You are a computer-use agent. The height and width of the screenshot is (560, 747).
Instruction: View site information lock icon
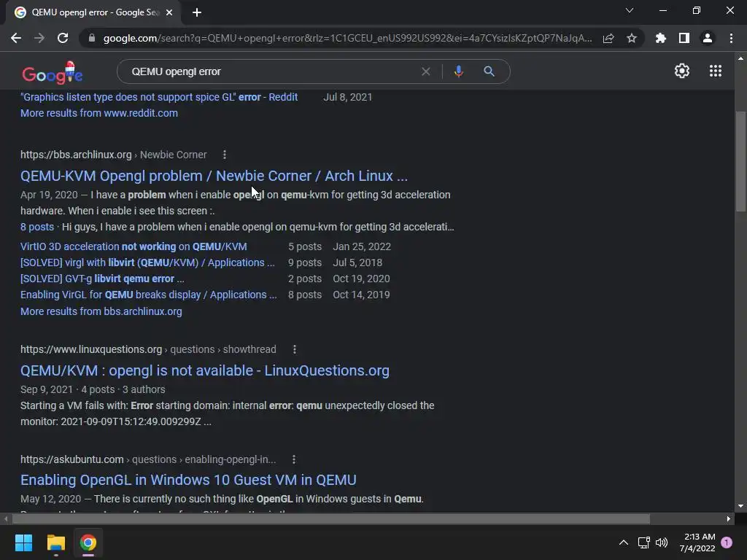(x=92, y=38)
